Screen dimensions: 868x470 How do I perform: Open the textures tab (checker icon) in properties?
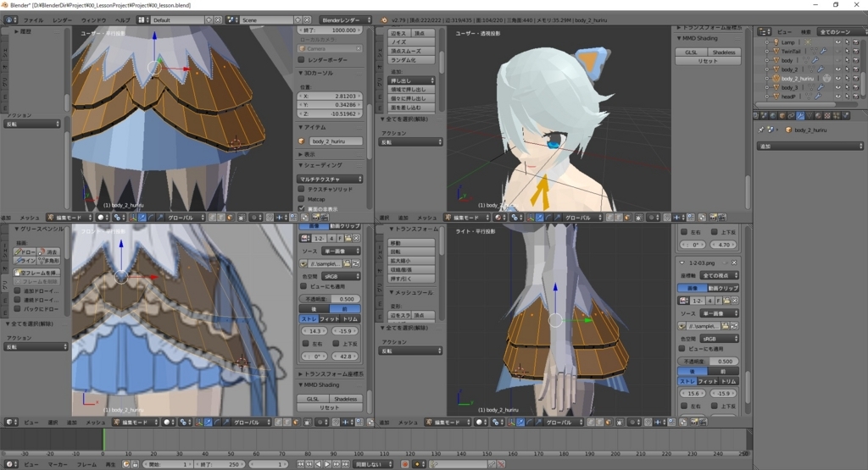click(827, 115)
